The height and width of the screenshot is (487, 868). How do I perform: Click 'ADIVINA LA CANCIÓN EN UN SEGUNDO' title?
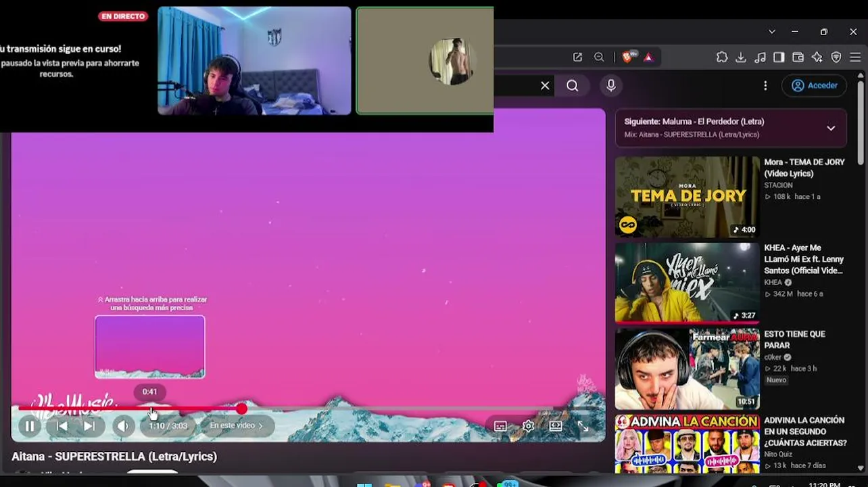pos(805,432)
